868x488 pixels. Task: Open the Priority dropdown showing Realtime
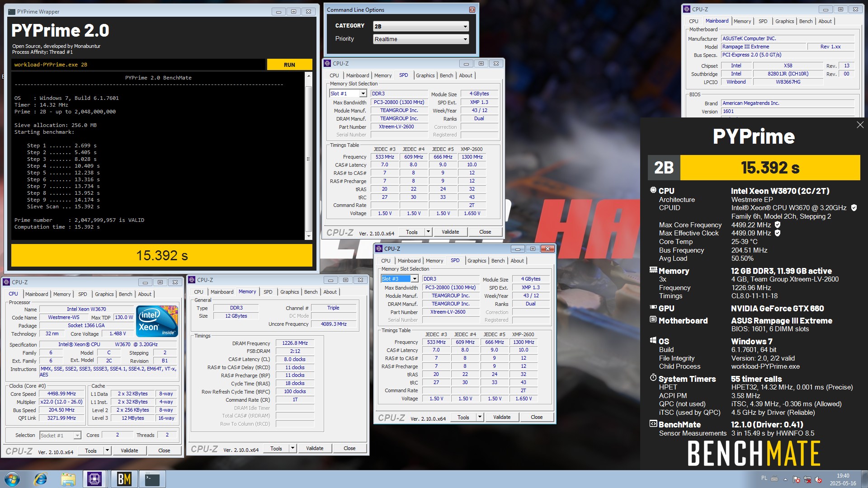coord(421,39)
